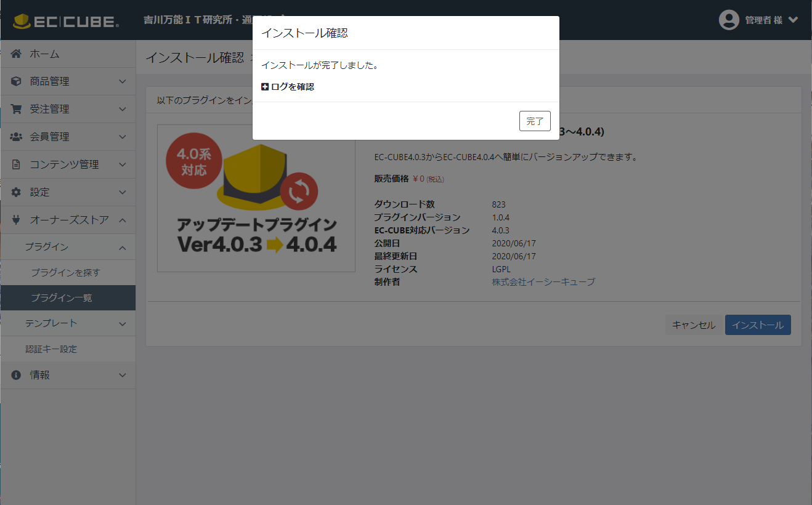Click the shopping cart order icon
Image resolution: width=812 pixels, height=505 pixels.
tap(17, 109)
